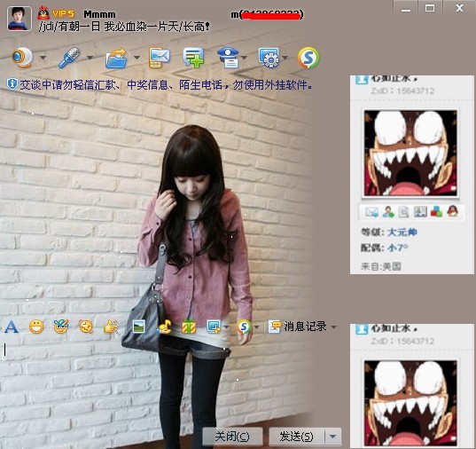
Task: Click the 小7° spouse link
Action: 397,248
